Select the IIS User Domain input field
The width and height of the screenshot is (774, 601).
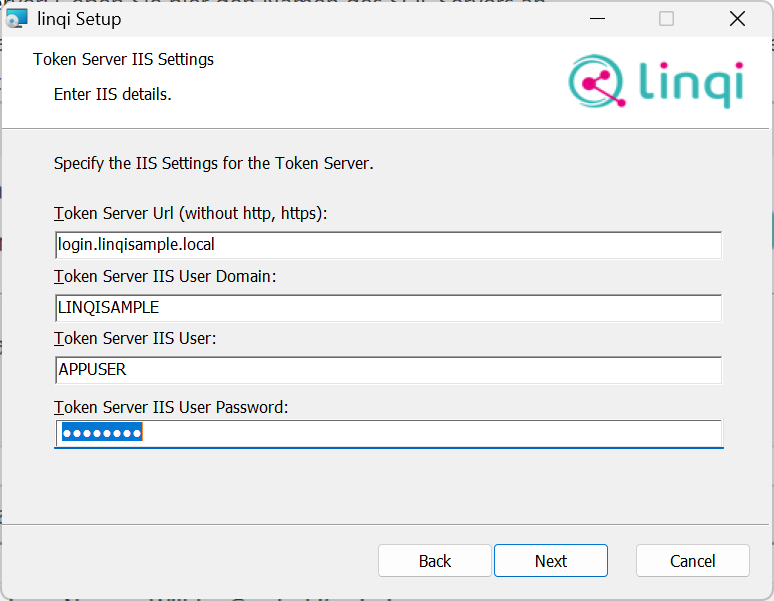click(388, 308)
